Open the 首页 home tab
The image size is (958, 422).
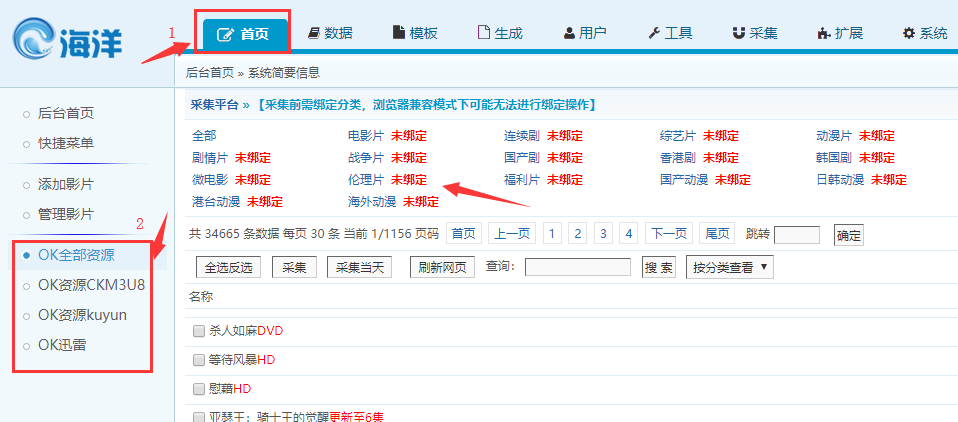(x=245, y=34)
